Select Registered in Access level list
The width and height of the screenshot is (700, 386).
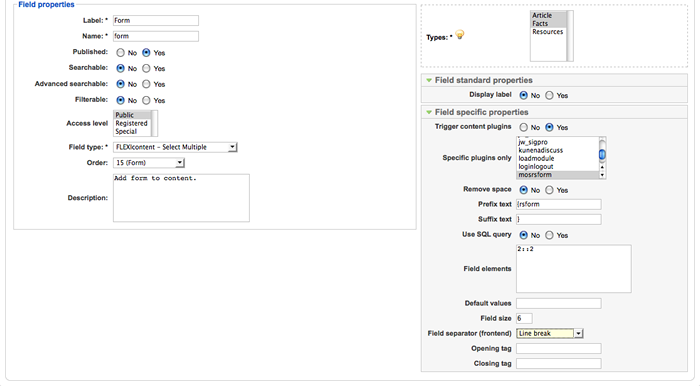click(133, 123)
